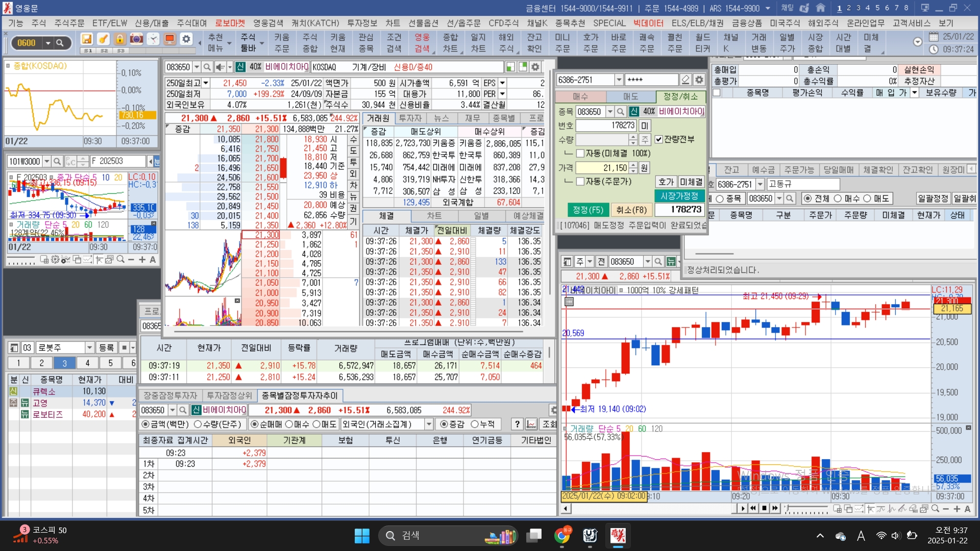Image resolution: width=980 pixels, height=551 pixels.
Task: Open the 외국인(거래소집계) dropdown
Action: pos(429,424)
